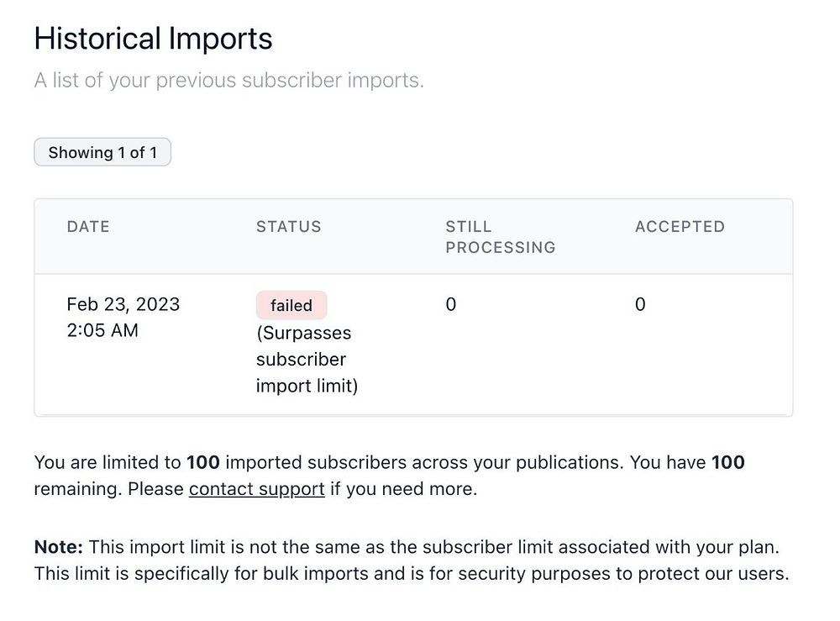
Task: Click the bold "100" before "remaining"
Action: [727, 462]
